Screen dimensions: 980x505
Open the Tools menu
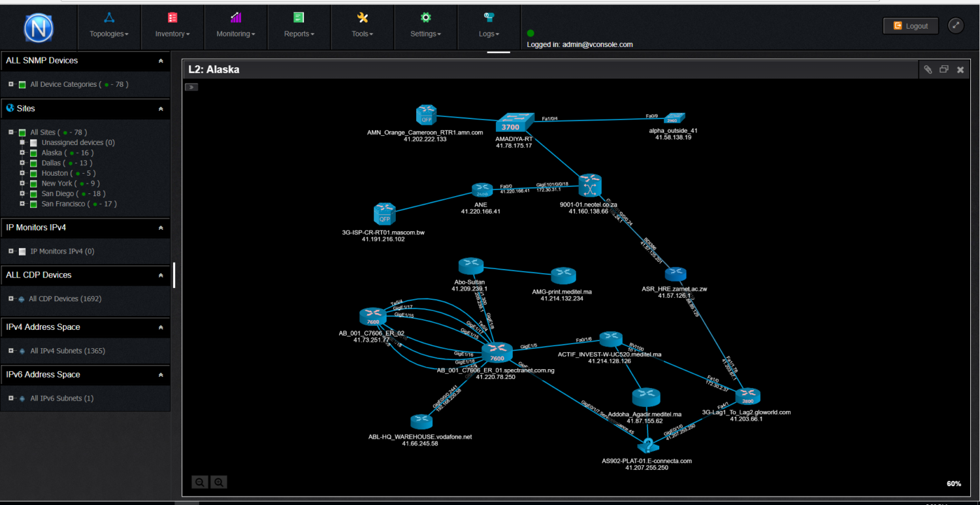point(362,33)
